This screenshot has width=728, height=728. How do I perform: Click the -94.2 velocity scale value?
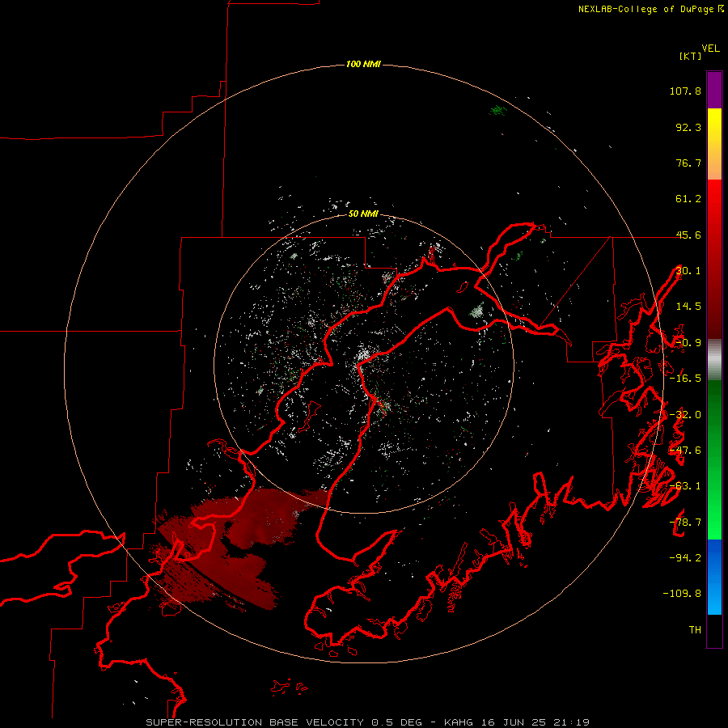tap(685, 558)
